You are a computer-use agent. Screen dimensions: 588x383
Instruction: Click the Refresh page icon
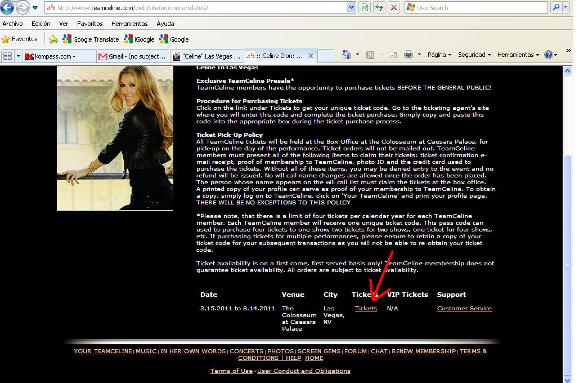[380, 8]
